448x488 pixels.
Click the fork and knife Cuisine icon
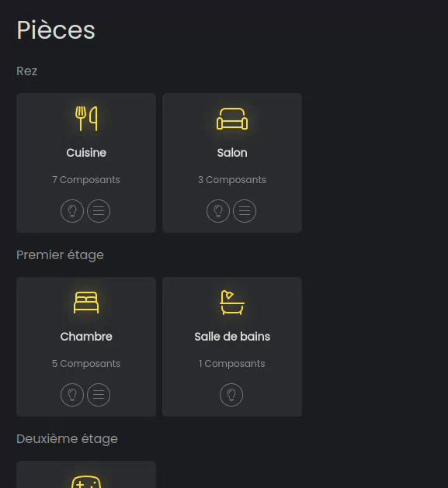(x=86, y=119)
